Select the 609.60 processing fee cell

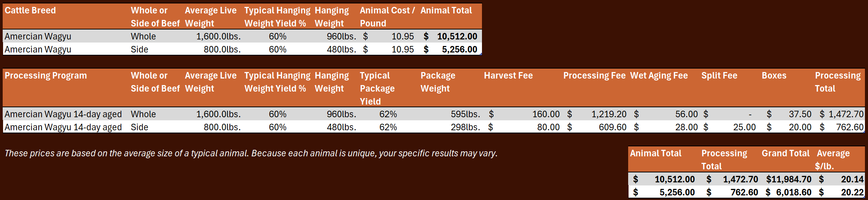pos(612,127)
